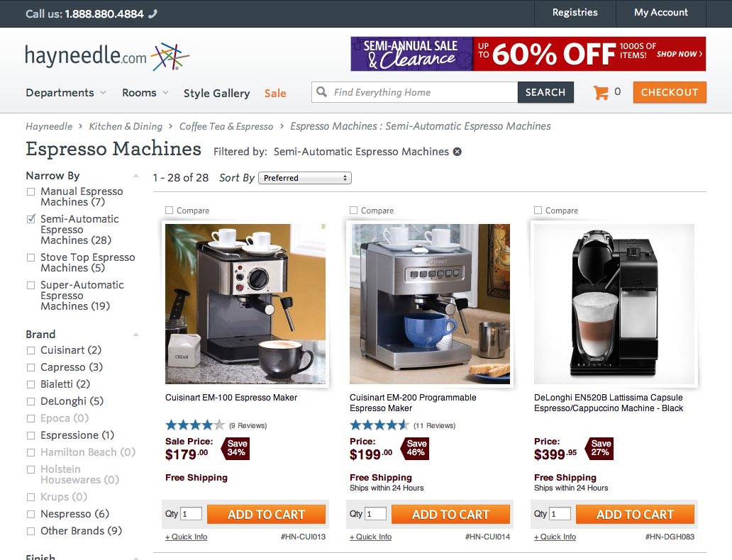The width and height of the screenshot is (732, 560).
Task: Tick the Compare box for DeLonghi EN520B
Action: click(x=538, y=211)
